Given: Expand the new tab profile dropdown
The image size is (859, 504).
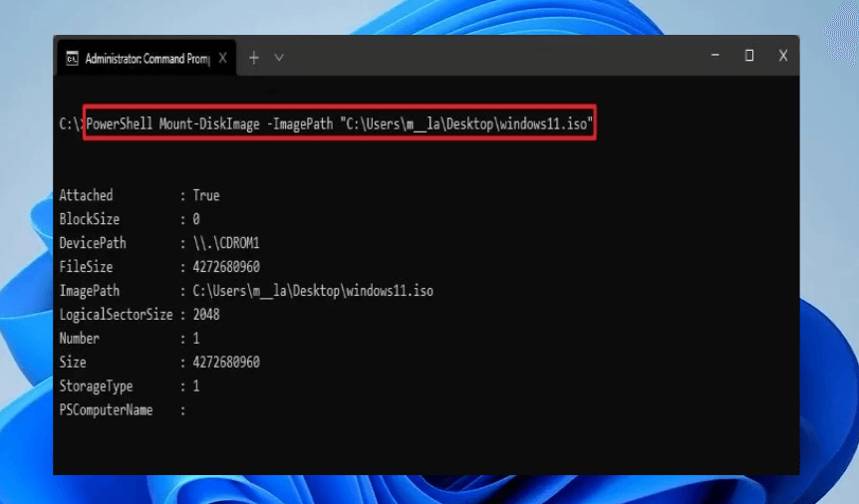Looking at the screenshot, I should coord(279,58).
